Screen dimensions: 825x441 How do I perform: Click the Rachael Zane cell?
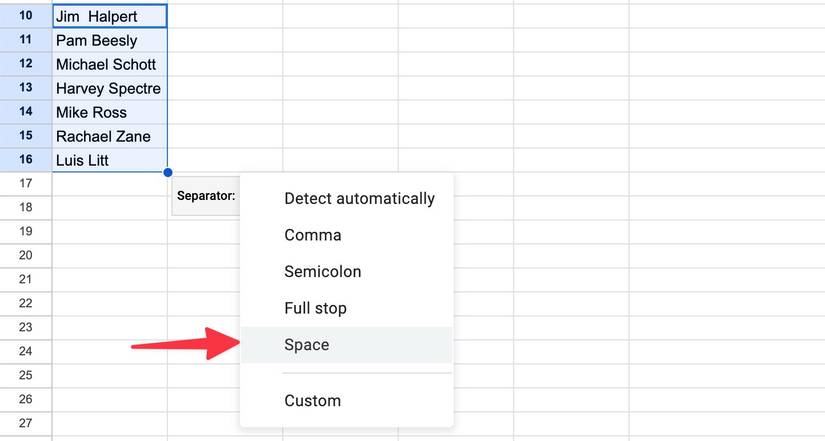(x=109, y=136)
